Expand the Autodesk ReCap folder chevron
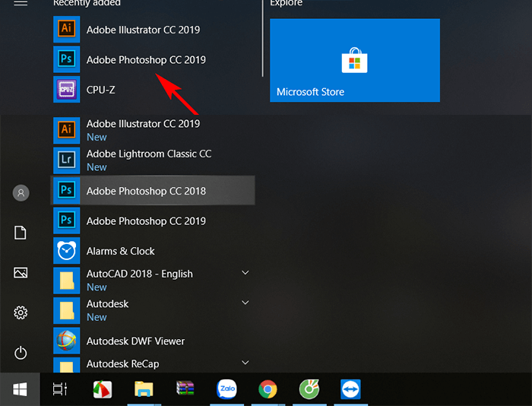This screenshot has width=532, height=406. click(245, 363)
